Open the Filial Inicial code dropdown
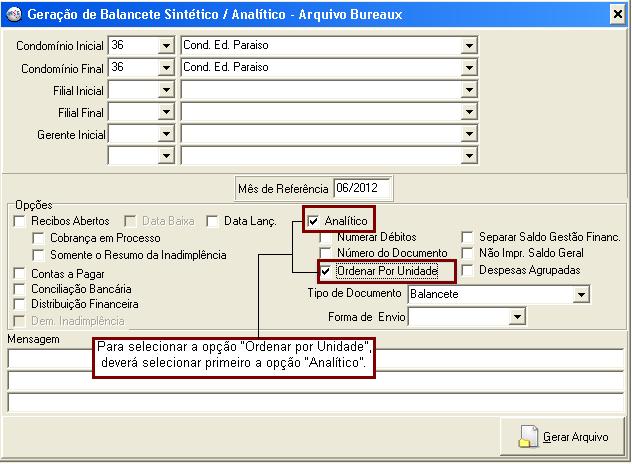Viewport: 632px width, 464px height. pos(165,90)
